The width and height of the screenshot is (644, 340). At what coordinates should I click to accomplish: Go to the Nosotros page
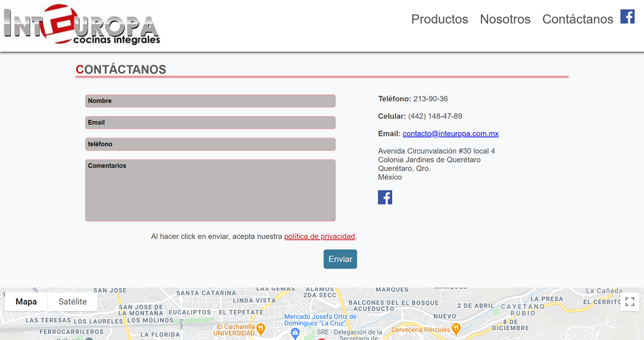point(505,19)
